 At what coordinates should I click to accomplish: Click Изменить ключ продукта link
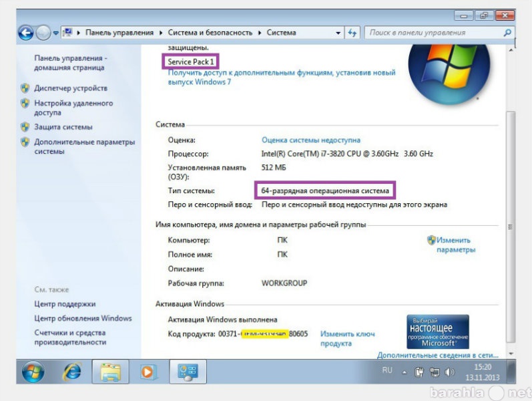pos(347,338)
